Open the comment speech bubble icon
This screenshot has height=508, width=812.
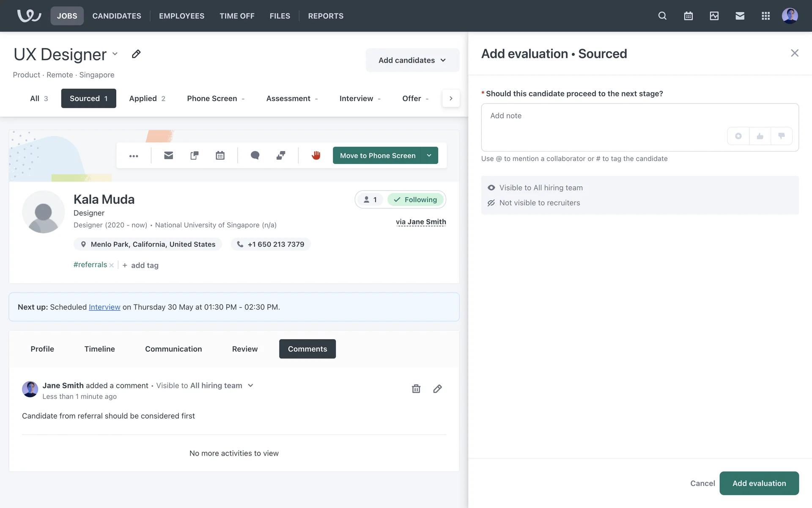pos(255,155)
